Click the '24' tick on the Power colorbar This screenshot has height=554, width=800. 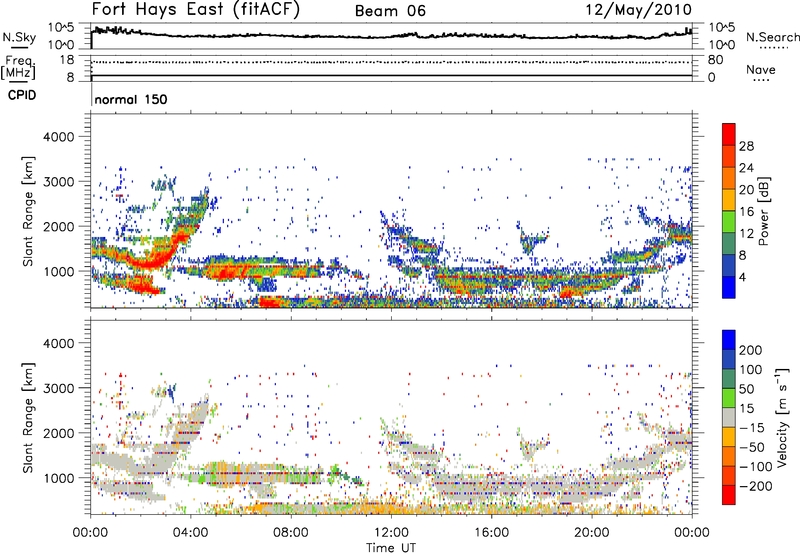[x=746, y=168]
